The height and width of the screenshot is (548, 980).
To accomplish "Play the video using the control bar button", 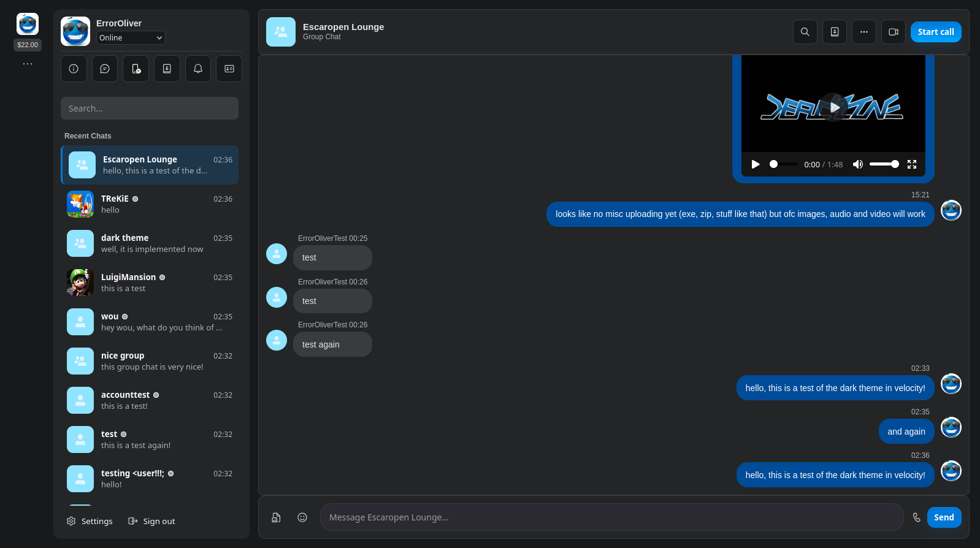I will [756, 164].
